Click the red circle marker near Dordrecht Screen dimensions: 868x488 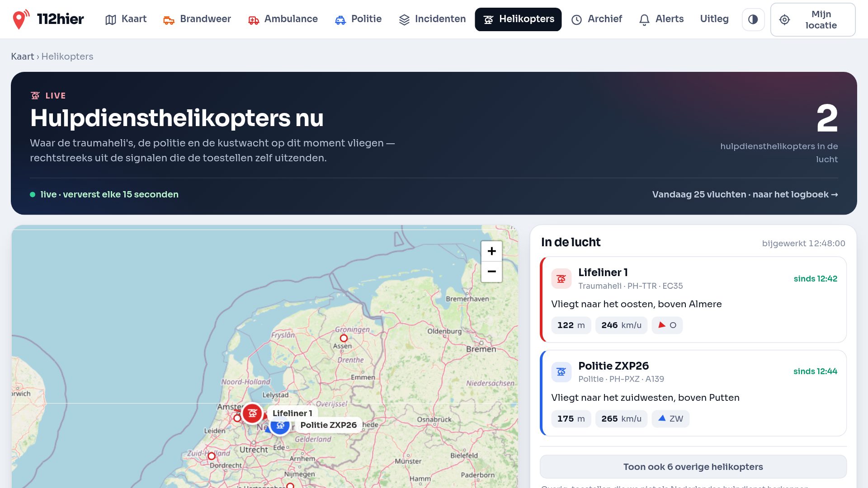pyautogui.click(x=212, y=456)
